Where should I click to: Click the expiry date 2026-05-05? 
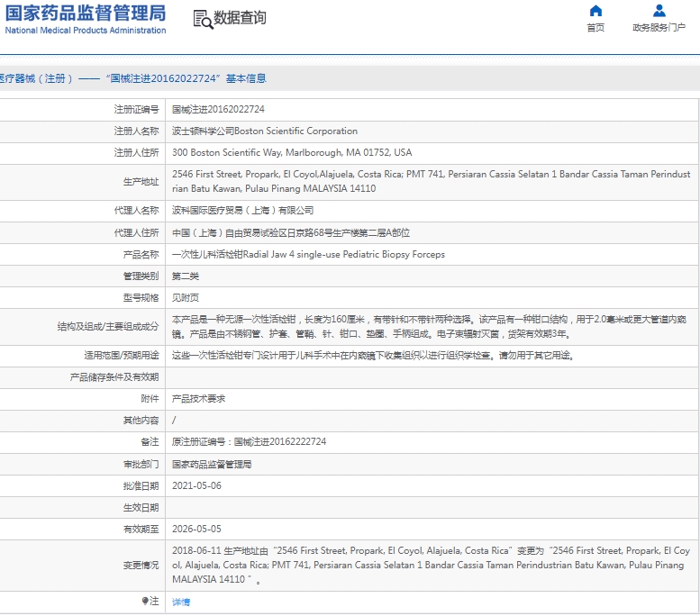(x=196, y=529)
